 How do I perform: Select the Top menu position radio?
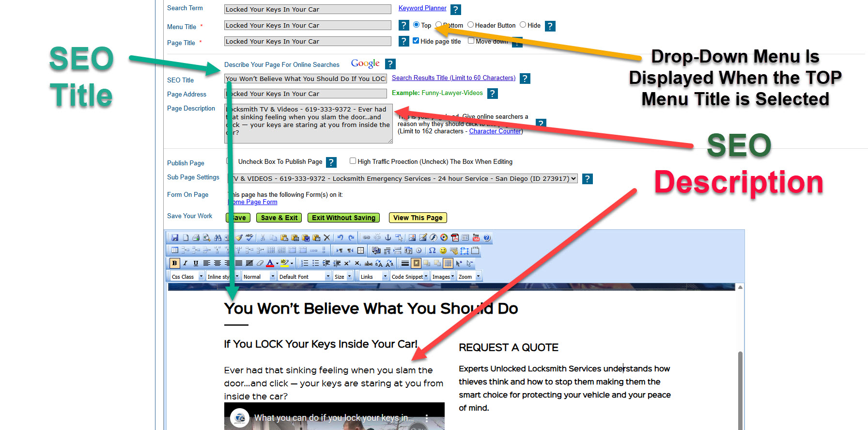(416, 25)
